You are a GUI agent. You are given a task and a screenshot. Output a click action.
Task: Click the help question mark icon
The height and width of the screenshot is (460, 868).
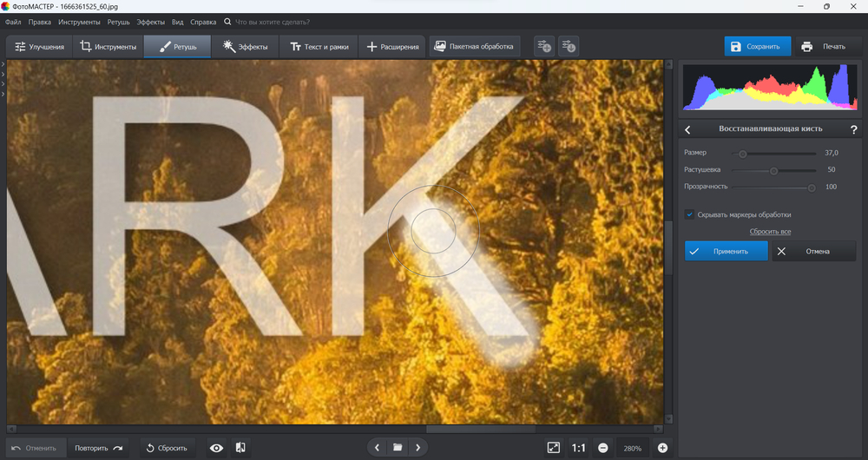[853, 129]
